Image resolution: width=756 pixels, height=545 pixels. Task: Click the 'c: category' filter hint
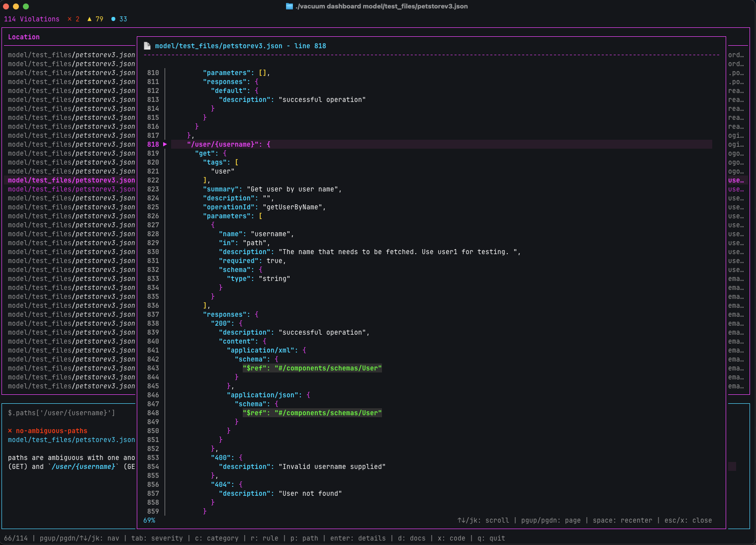[217, 538]
